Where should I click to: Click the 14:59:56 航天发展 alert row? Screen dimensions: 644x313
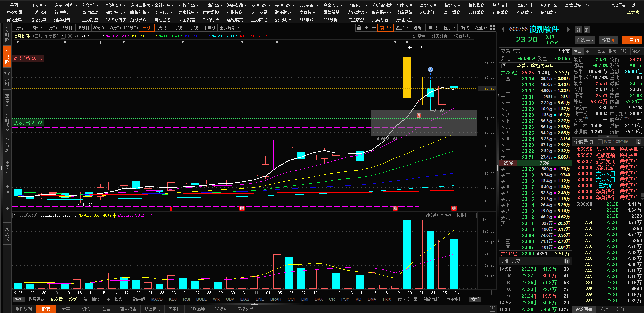[x=606, y=149]
